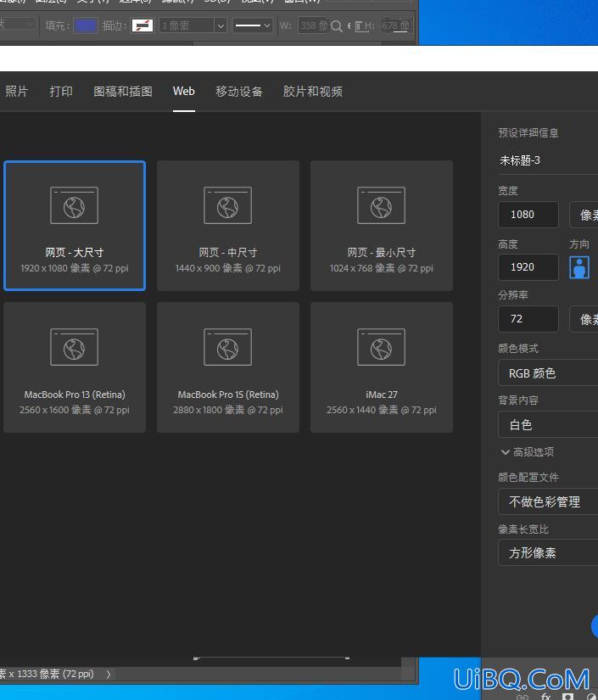This screenshot has height=700, width=598.
Task: Open the status bar arrow menu
Action: (108, 674)
